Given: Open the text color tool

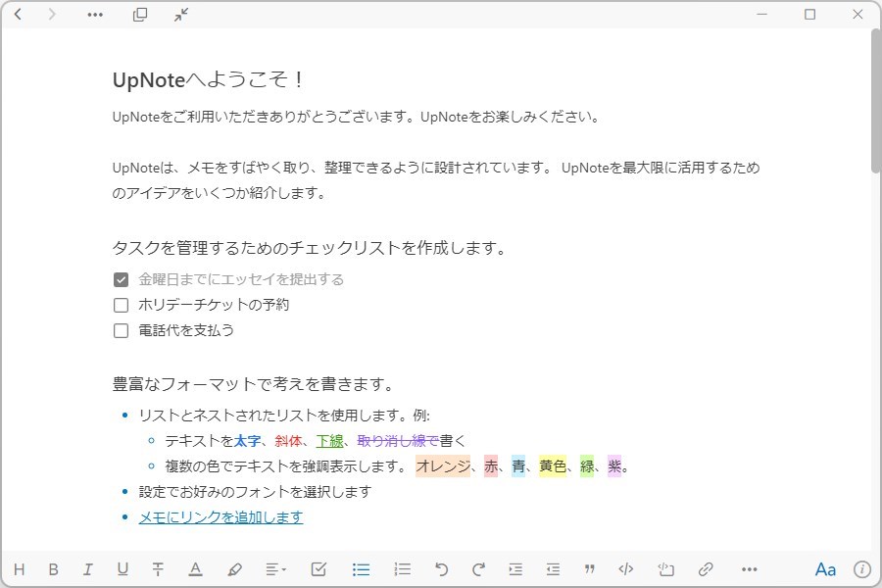Looking at the screenshot, I should point(195,569).
